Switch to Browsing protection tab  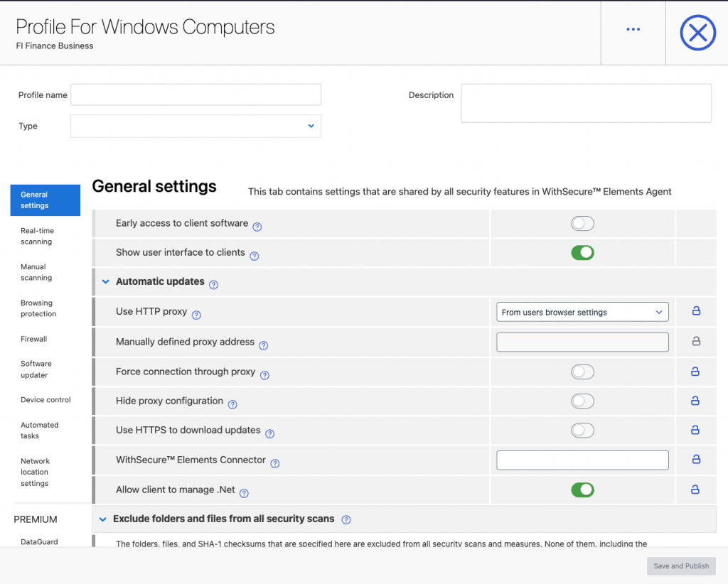coord(38,308)
